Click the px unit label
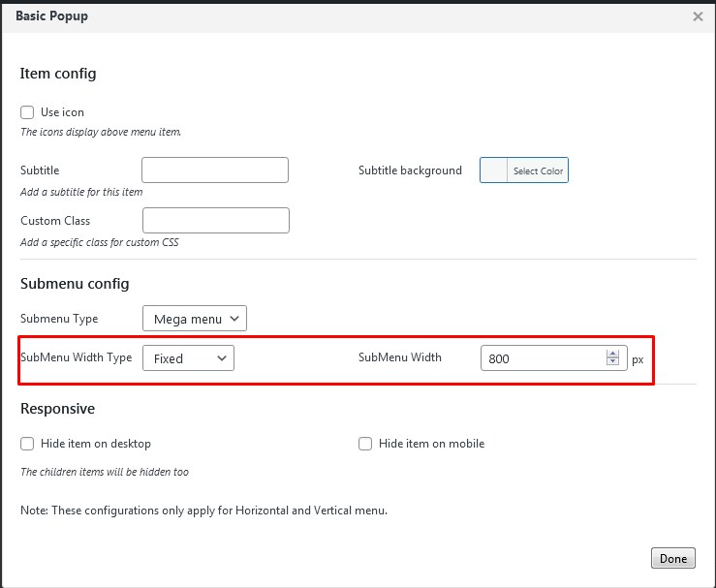 click(638, 359)
